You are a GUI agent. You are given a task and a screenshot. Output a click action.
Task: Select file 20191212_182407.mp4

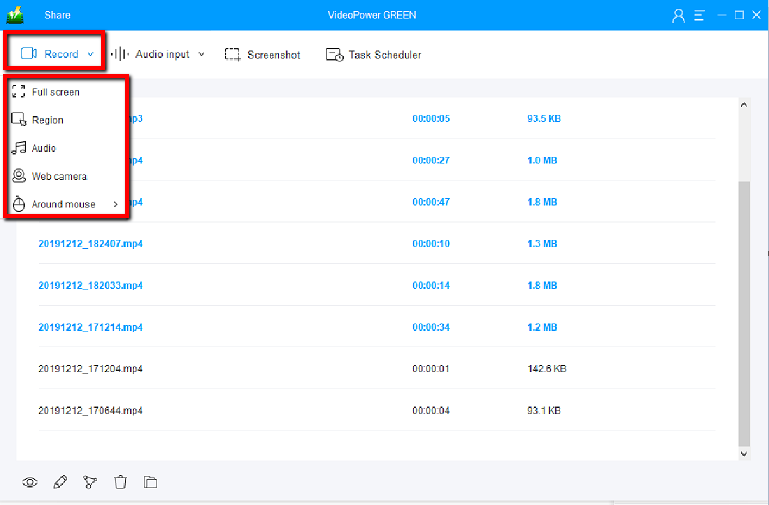click(x=90, y=243)
